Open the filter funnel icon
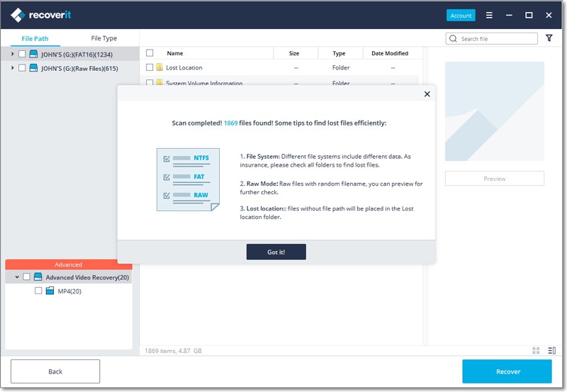The height and width of the screenshot is (392, 567). pyautogui.click(x=549, y=38)
